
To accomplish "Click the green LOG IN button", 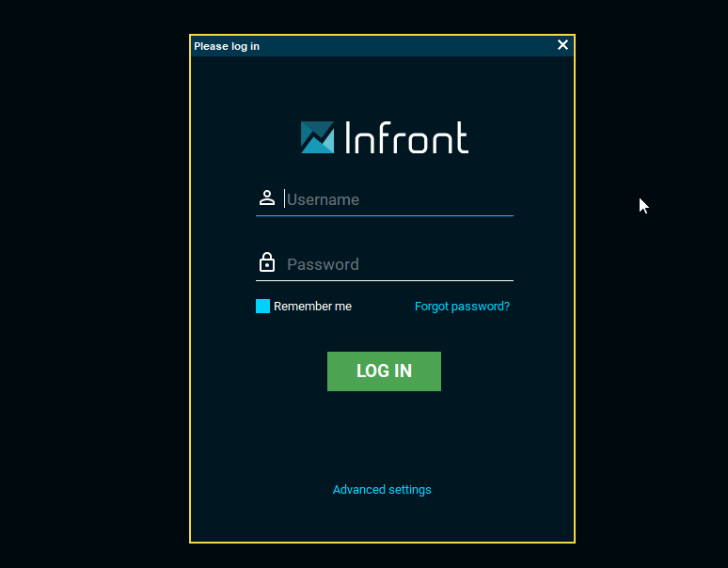I will click(x=384, y=371).
